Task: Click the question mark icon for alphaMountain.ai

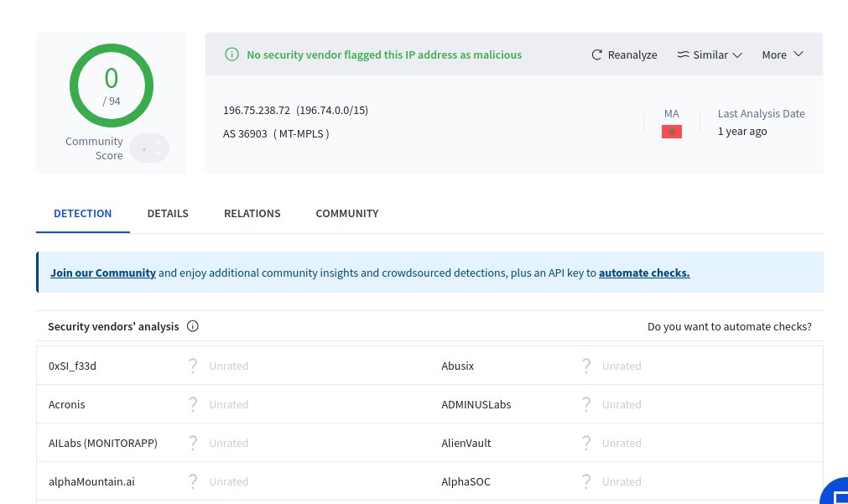Action: click(x=193, y=481)
